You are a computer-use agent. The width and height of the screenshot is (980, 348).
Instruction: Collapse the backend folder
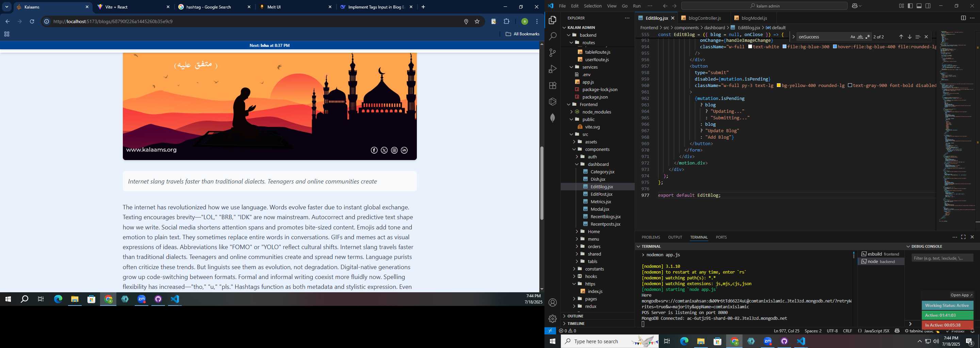point(569,35)
